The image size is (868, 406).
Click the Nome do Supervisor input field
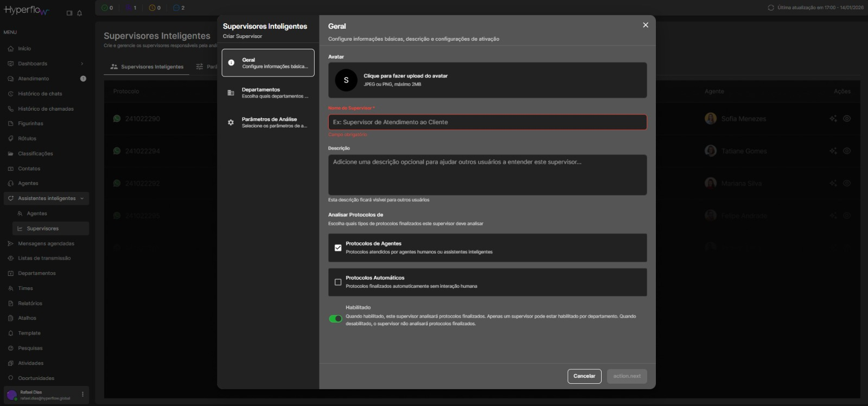487,122
